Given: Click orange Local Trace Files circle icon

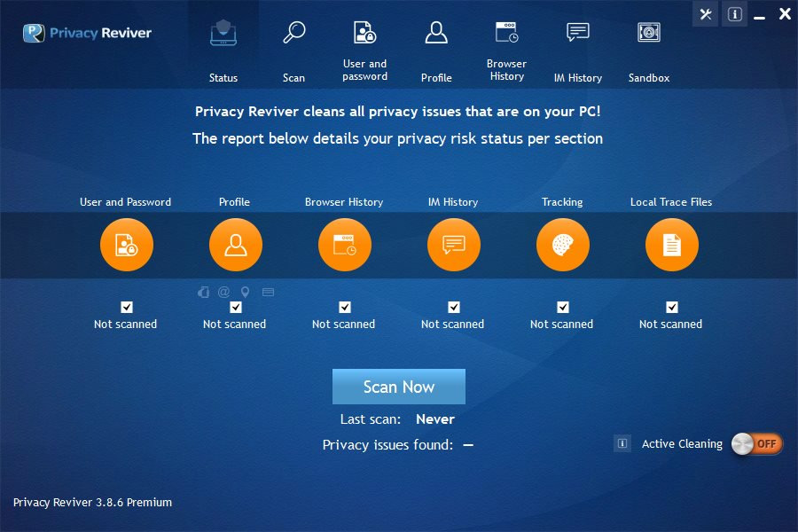Looking at the screenshot, I should [672, 245].
